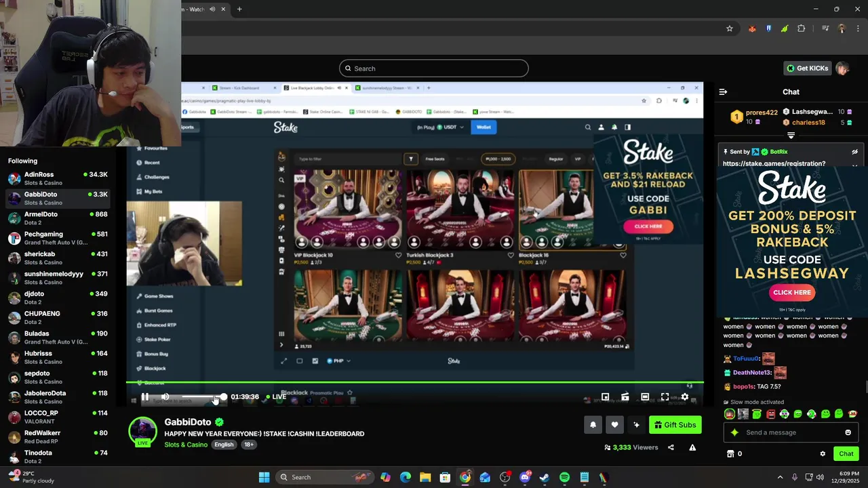Select charless18 in the gift leaderboard
The width and height of the screenshot is (868, 488).
coord(808,123)
